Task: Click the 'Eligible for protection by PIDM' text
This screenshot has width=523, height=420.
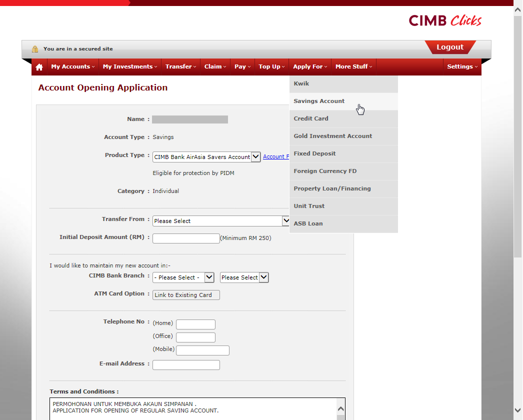Action: 193,173
